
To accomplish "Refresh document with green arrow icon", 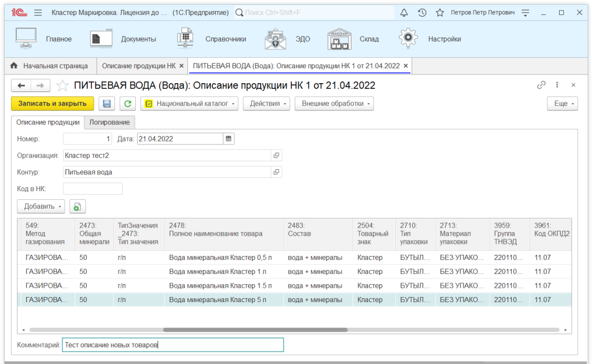I will pos(128,103).
